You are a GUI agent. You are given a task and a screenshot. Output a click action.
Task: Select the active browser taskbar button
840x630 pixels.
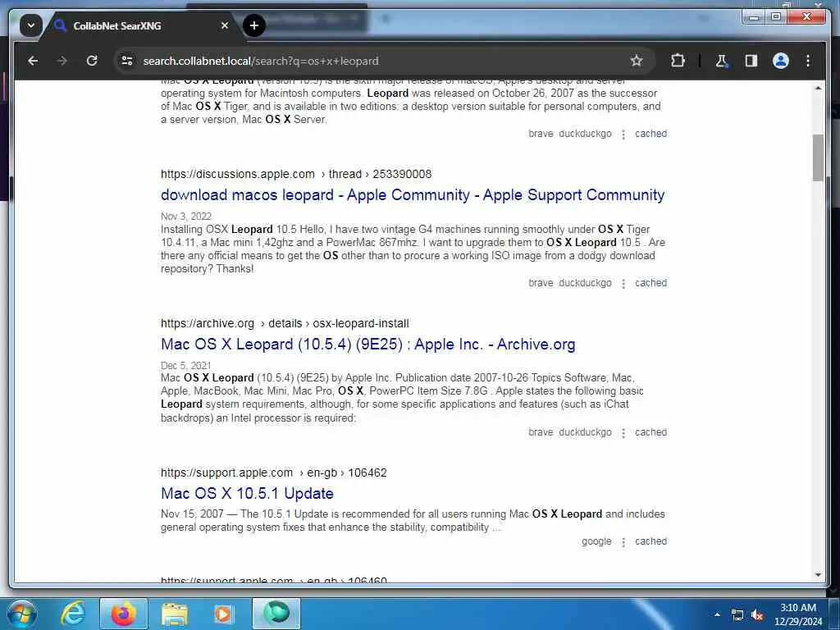[276, 614]
